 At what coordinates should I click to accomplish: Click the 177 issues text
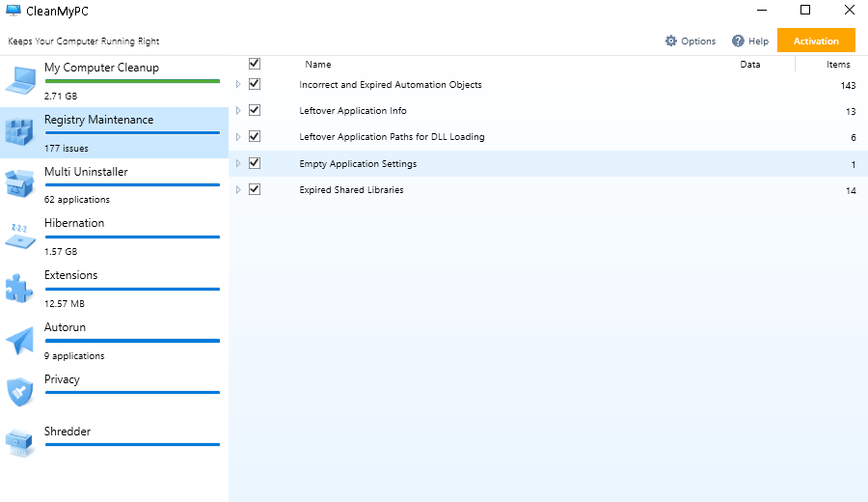click(67, 148)
